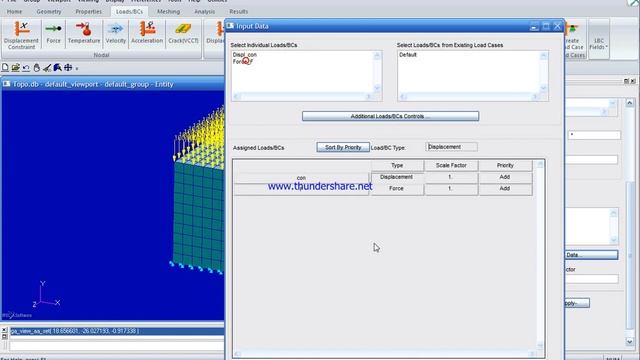
Task: Click the hand icon in toolbar
Action: pyautogui.click(x=37, y=68)
